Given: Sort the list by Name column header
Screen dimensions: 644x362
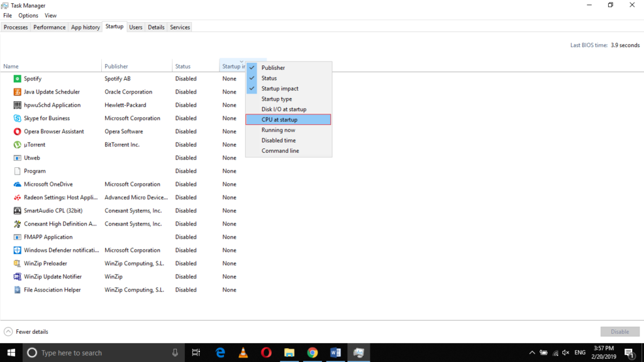Looking at the screenshot, I should click(x=51, y=66).
